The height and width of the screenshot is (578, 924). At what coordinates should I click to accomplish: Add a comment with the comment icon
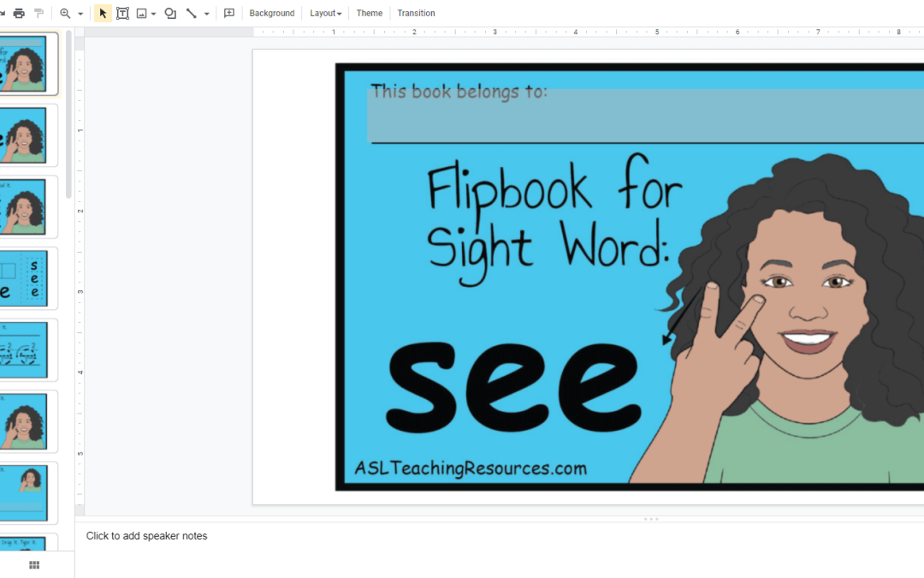[229, 13]
